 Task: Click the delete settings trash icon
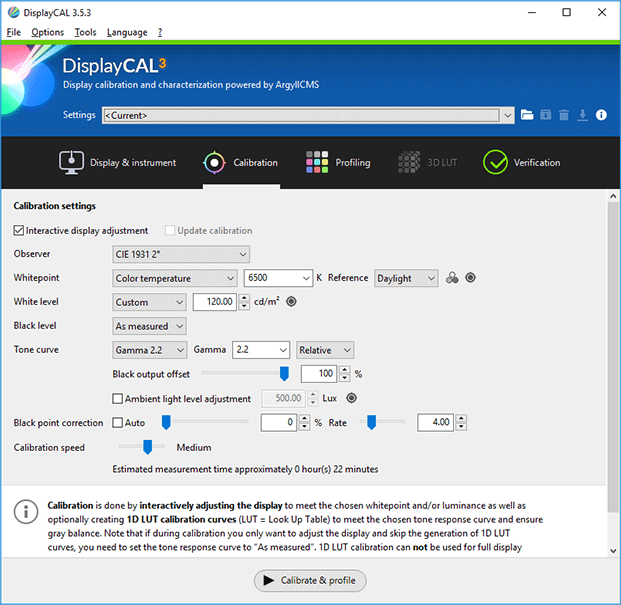[564, 115]
